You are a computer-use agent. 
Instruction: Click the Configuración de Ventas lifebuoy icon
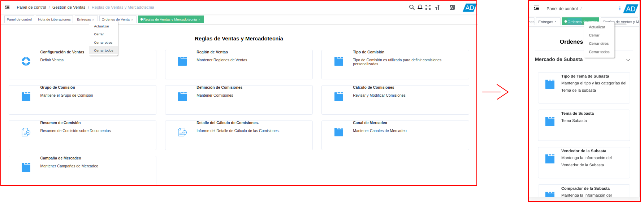26,61
